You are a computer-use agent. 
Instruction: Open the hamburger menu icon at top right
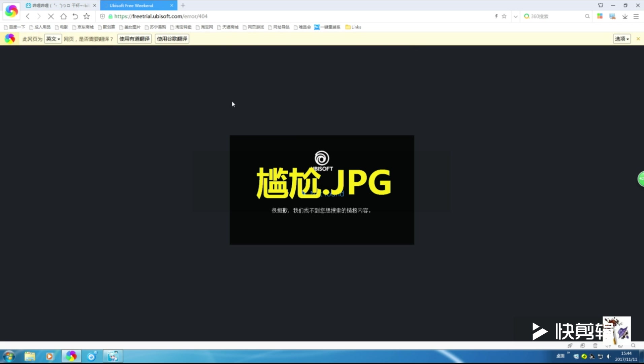tap(637, 16)
